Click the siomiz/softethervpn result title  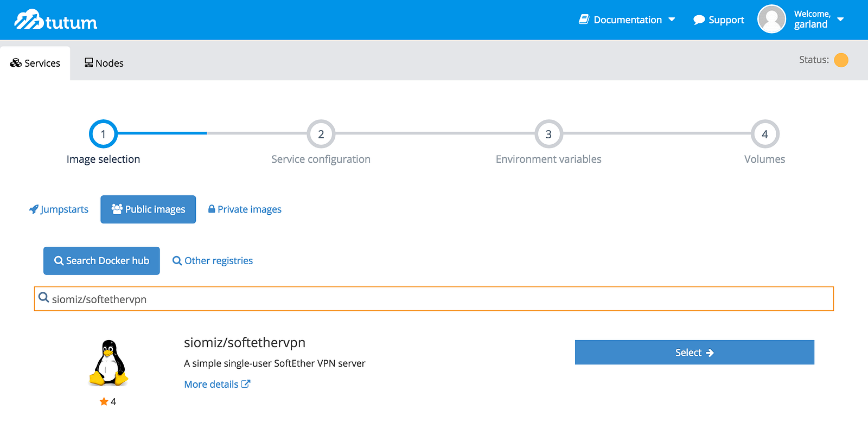245,343
